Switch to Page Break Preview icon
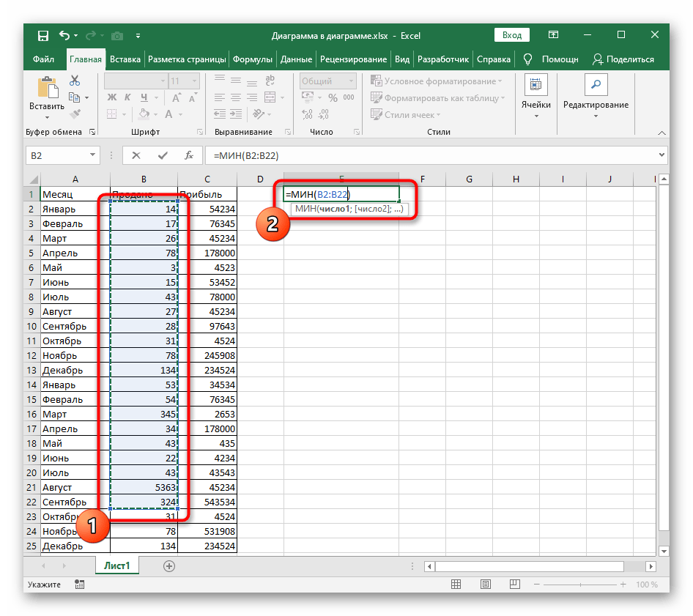The image size is (693, 616). coord(515,585)
